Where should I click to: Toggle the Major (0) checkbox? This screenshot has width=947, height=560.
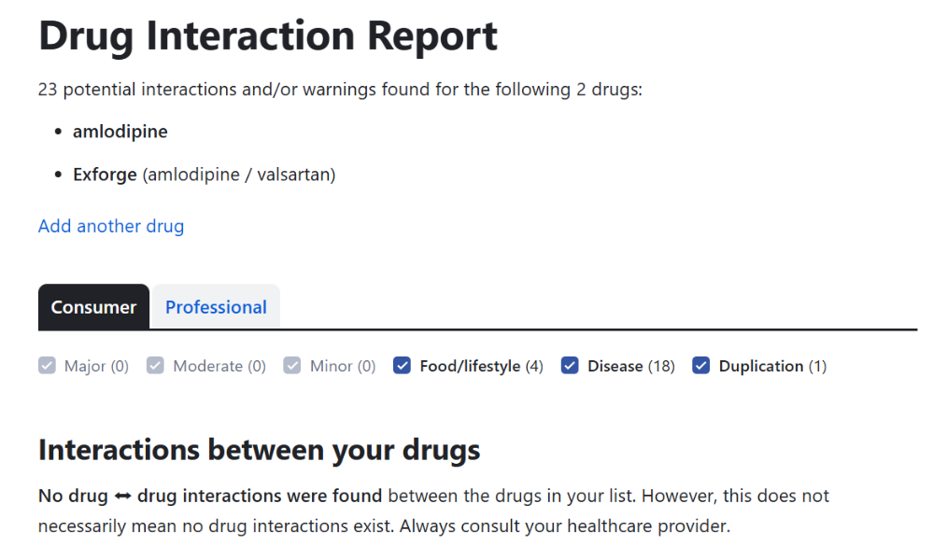(48, 366)
